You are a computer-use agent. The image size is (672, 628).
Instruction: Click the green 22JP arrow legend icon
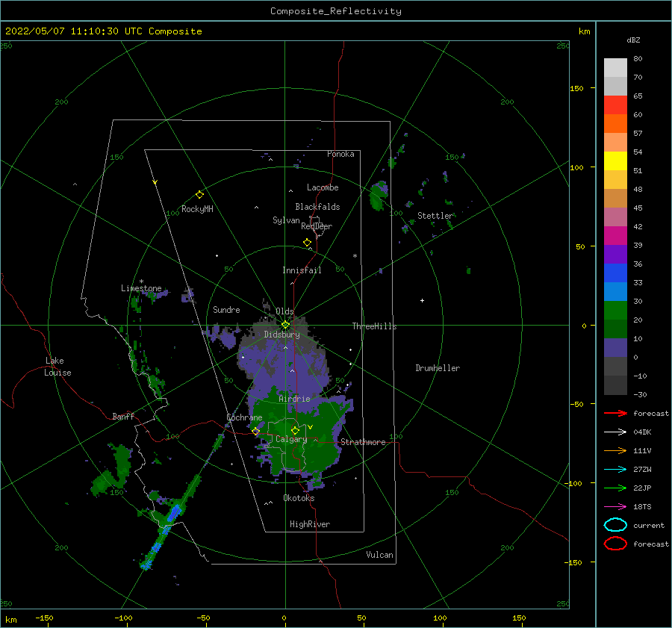coord(615,488)
